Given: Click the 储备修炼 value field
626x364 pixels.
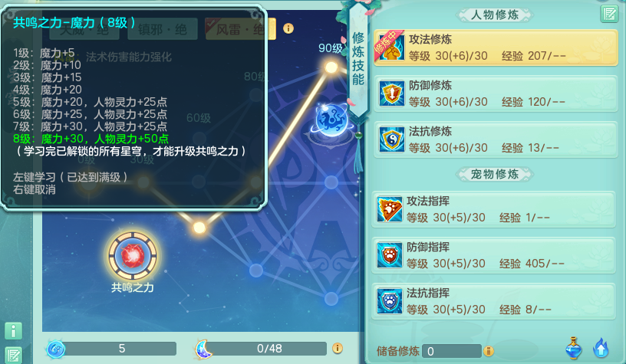Looking at the screenshot, I should point(452,351).
